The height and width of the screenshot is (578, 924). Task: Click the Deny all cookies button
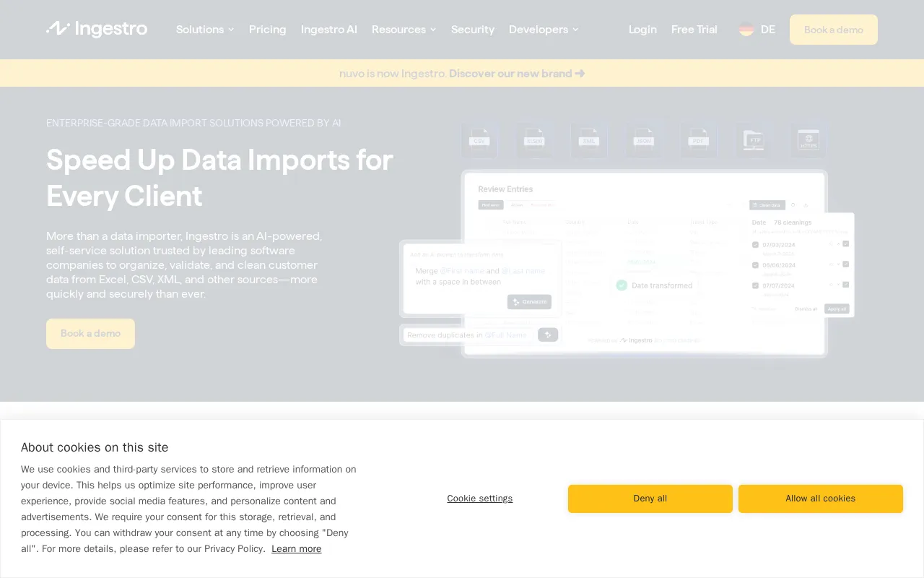point(650,499)
